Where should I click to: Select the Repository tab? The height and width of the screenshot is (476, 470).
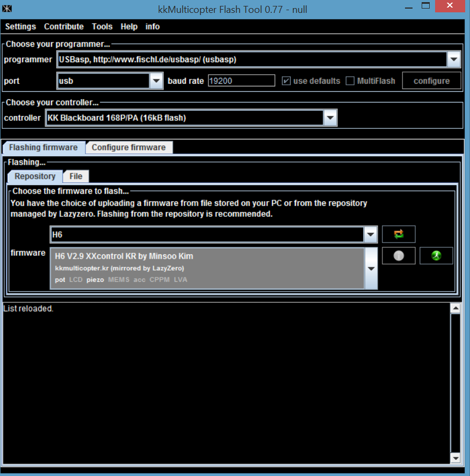coord(35,177)
